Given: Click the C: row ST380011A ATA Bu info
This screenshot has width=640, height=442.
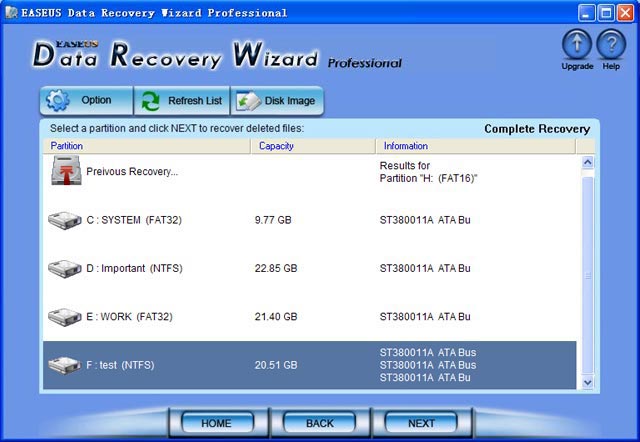Looking at the screenshot, I should 425,220.
